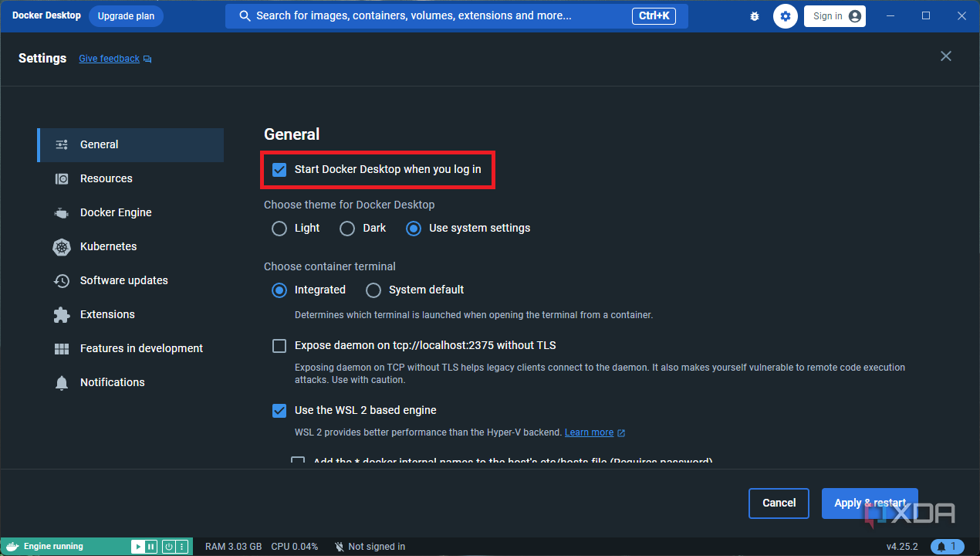Click the General sliders icon

coord(62,144)
